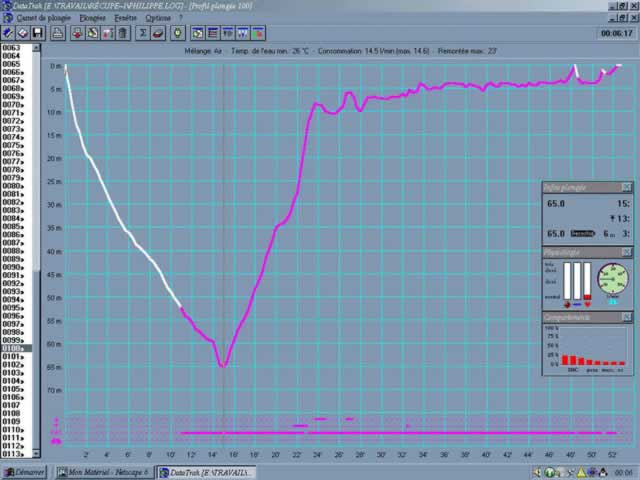Save with the floppy disk icon

(x=38, y=33)
